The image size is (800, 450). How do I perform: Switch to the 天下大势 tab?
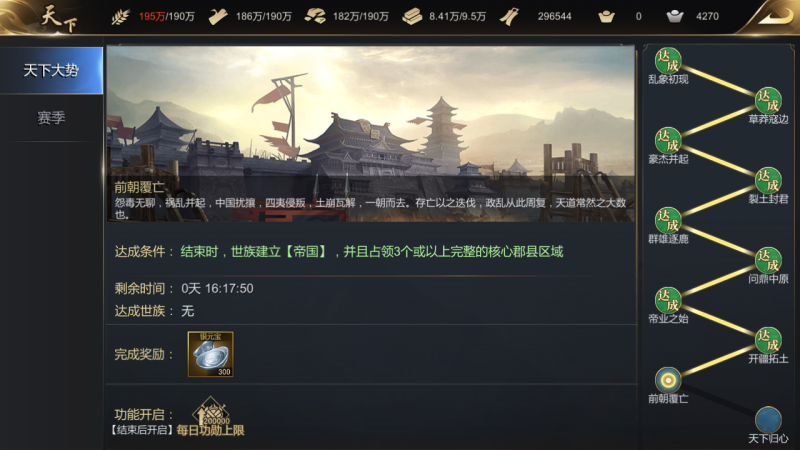click(x=51, y=70)
